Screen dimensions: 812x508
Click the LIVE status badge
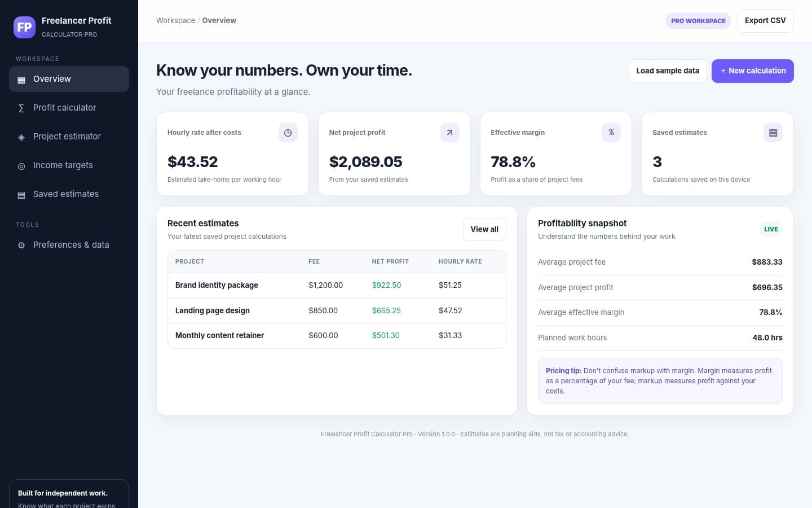(x=771, y=230)
